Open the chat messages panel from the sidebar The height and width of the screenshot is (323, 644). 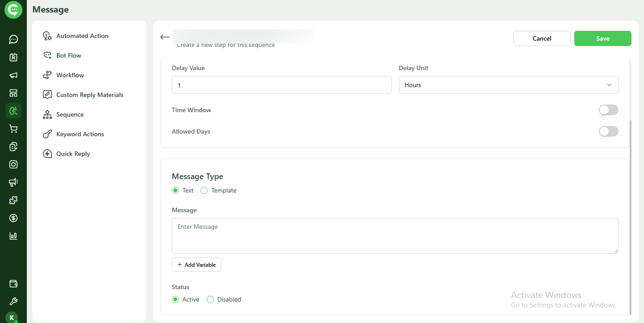click(13, 39)
